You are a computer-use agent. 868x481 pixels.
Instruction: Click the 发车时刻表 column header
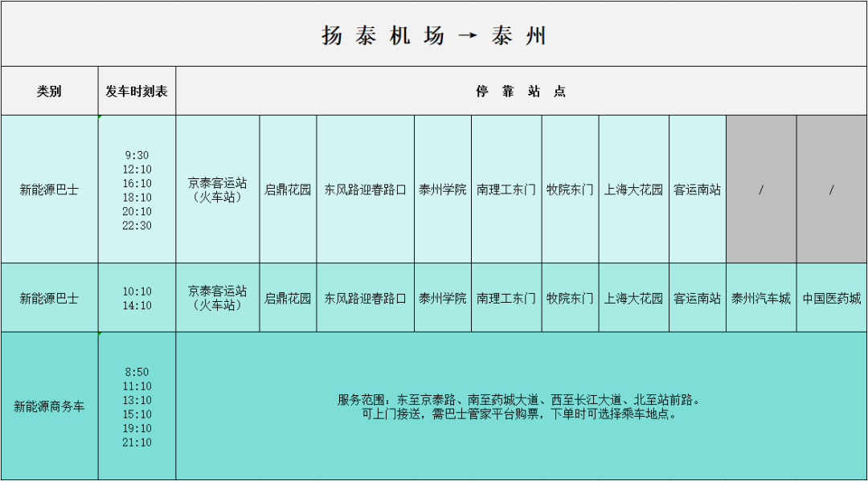click(137, 91)
